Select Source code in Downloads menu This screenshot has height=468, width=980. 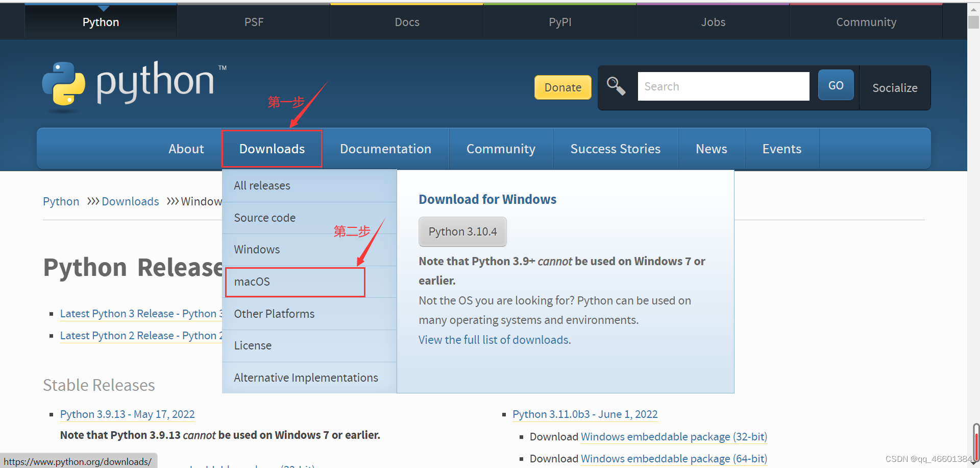309,218
